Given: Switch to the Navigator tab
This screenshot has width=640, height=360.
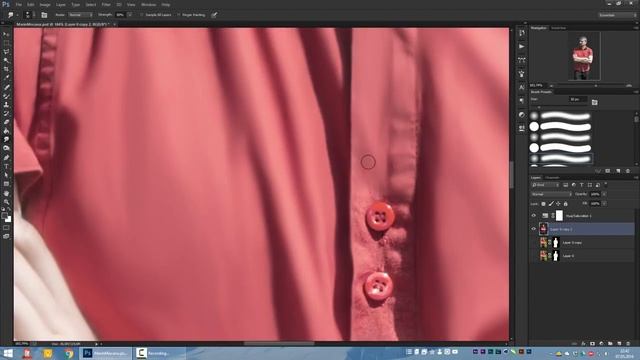Looking at the screenshot, I should click(539, 28).
